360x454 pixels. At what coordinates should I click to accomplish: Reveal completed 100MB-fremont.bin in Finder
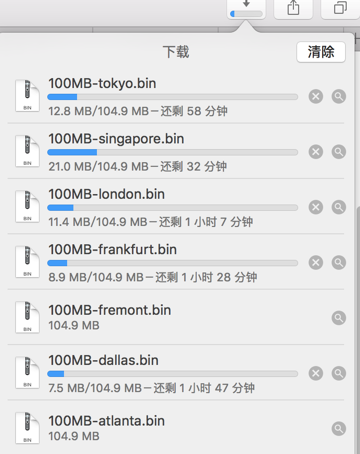click(339, 318)
